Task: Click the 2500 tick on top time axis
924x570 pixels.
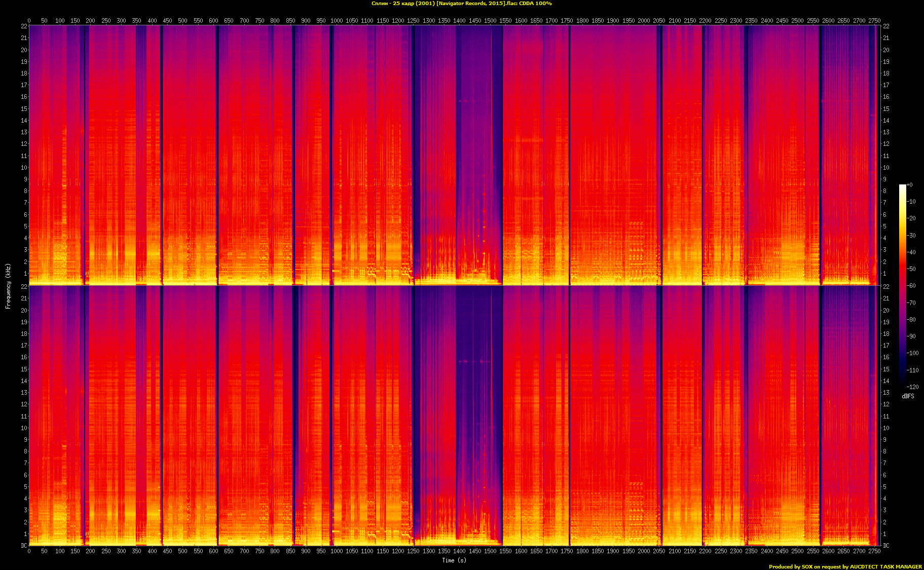Action: pos(797,21)
